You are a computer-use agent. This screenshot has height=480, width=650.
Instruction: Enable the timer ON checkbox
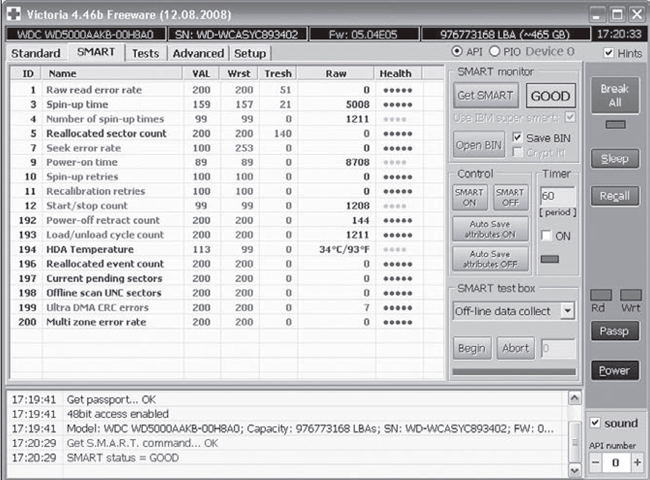547,235
